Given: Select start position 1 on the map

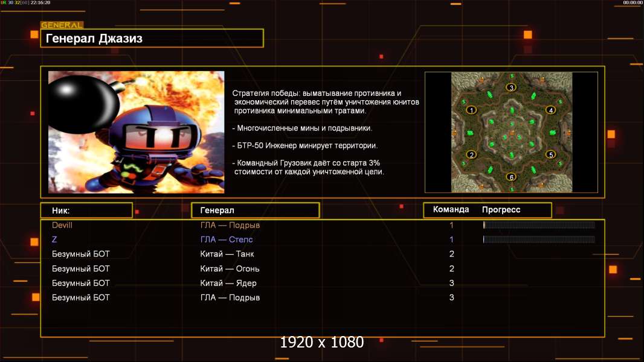Looking at the screenshot, I should pyautogui.click(x=471, y=110).
